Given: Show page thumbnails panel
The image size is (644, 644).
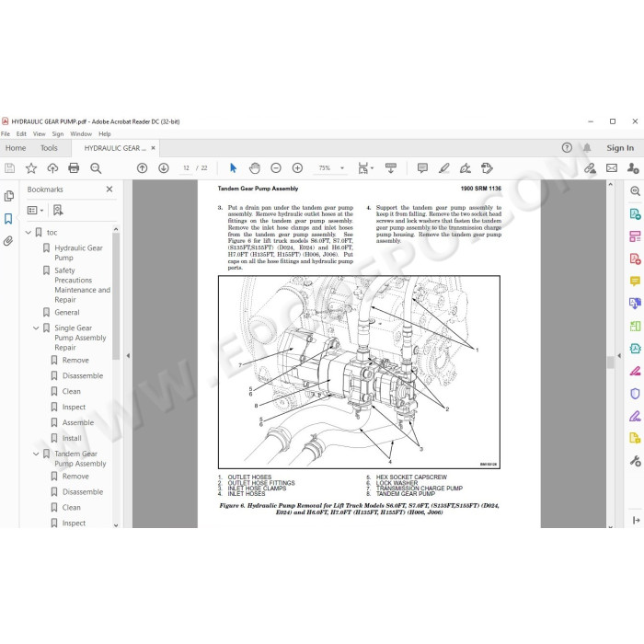Looking at the screenshot, I should point(8,196).
